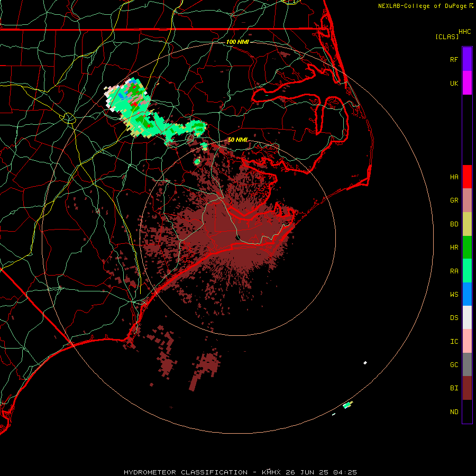The width and height of the screenshot is (476, 476).
Task: Click the BI legend label
Action: click(454, 388)
